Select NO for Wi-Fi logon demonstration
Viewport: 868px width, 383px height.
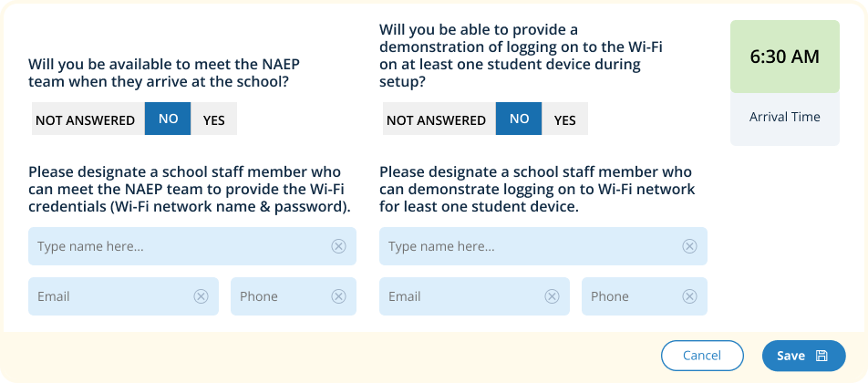pyautogui.click(x=519, y=119)
